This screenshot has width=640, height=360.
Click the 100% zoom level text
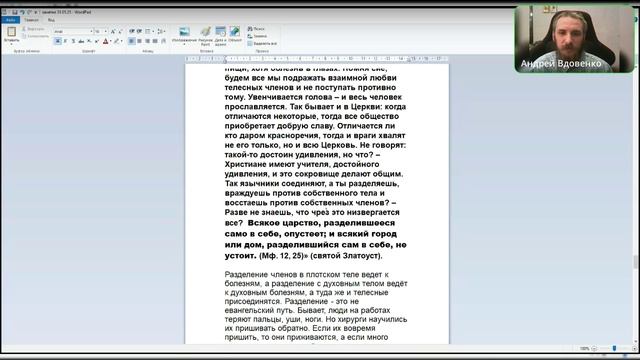click(584, 348)
